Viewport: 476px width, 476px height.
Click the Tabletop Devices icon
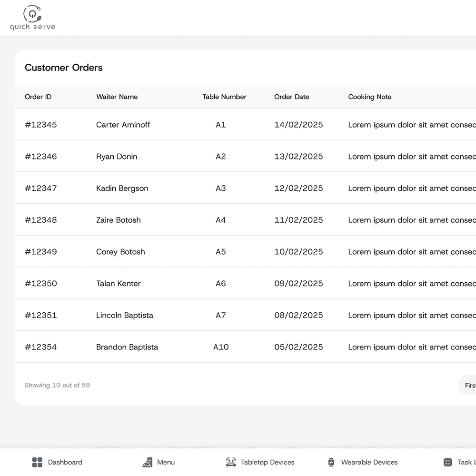(x=231, y=462)
